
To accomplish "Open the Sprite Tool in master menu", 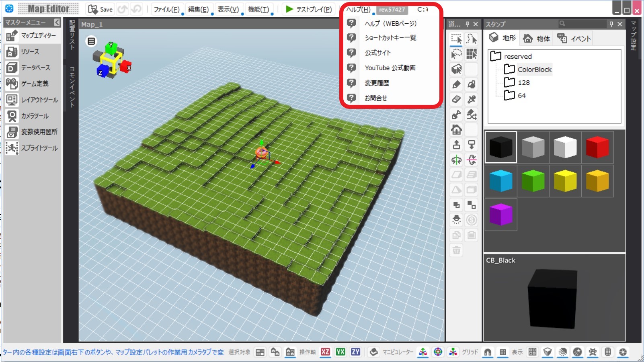I will [32, 148].
